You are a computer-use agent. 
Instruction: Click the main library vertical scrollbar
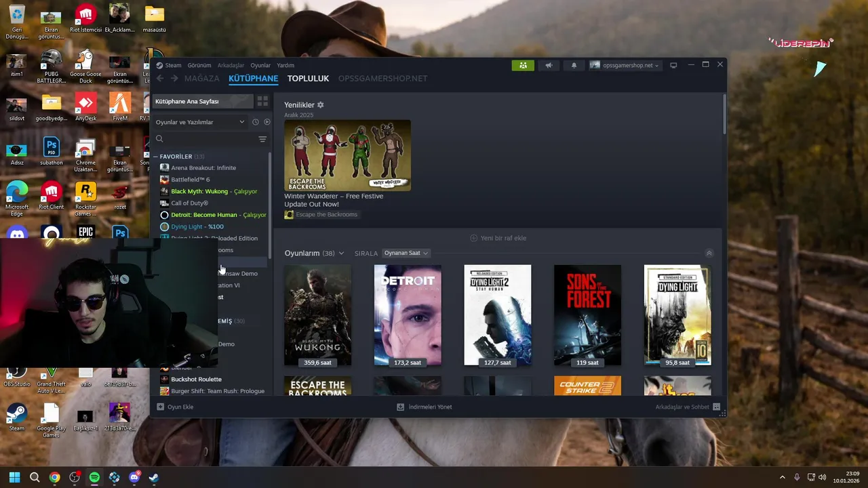[x=724, y=114]
